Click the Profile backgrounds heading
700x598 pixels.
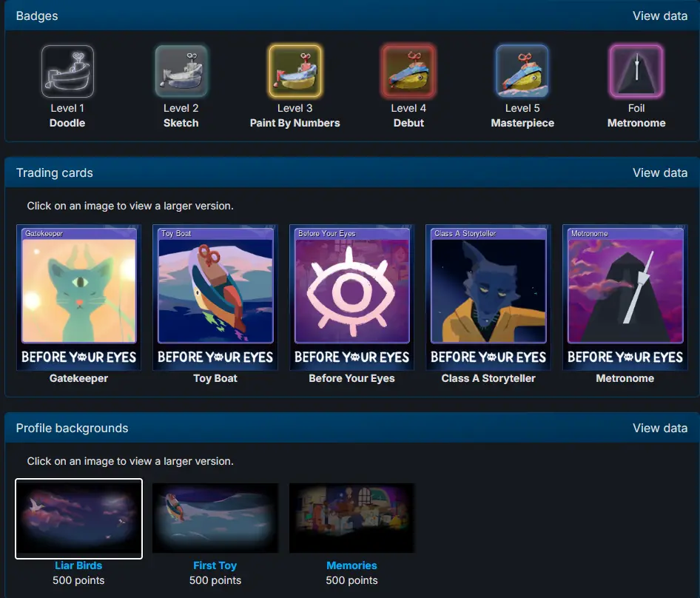point(73,429)
